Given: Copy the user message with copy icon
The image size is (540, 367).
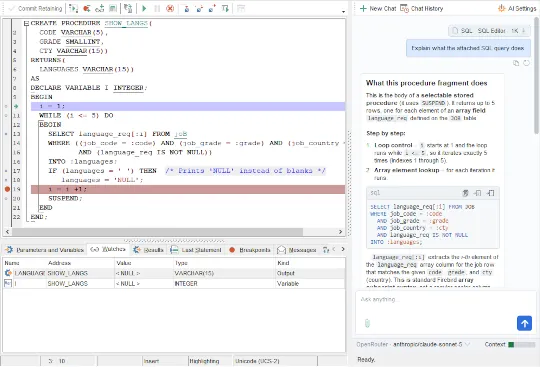Looking at the screenshot, I should pos(516,63).
